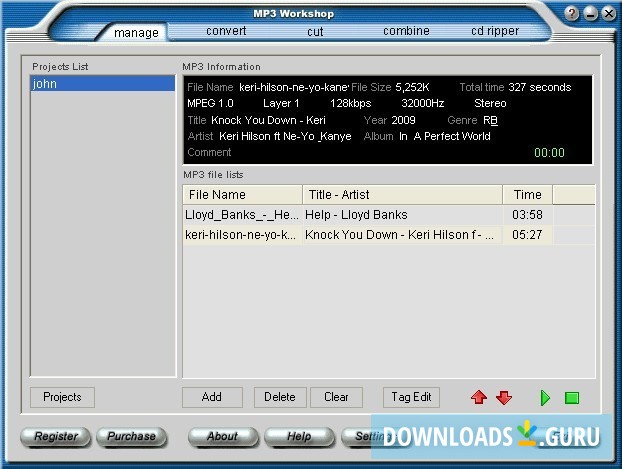Open the About dialog
Image resolution: width=622 pixels, height=469 pixels.
tap(223, 436)
